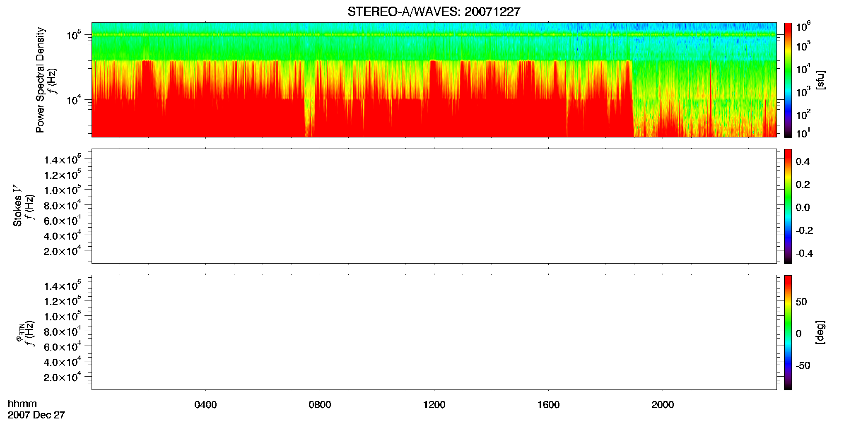Click the 1600 time tick label
Screen dimensions: 868x447
click(x=548, y=405)
